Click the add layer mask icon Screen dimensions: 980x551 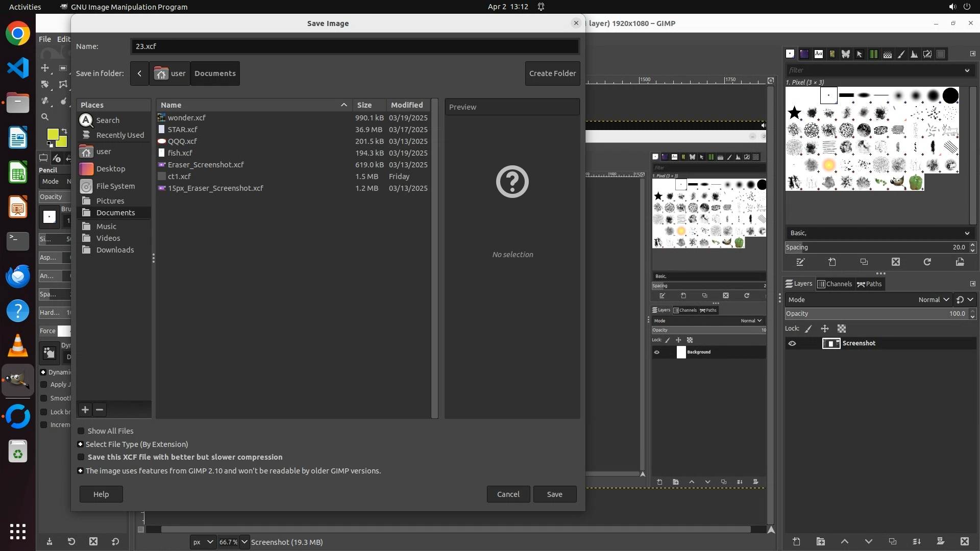click(x=940, y=541)
